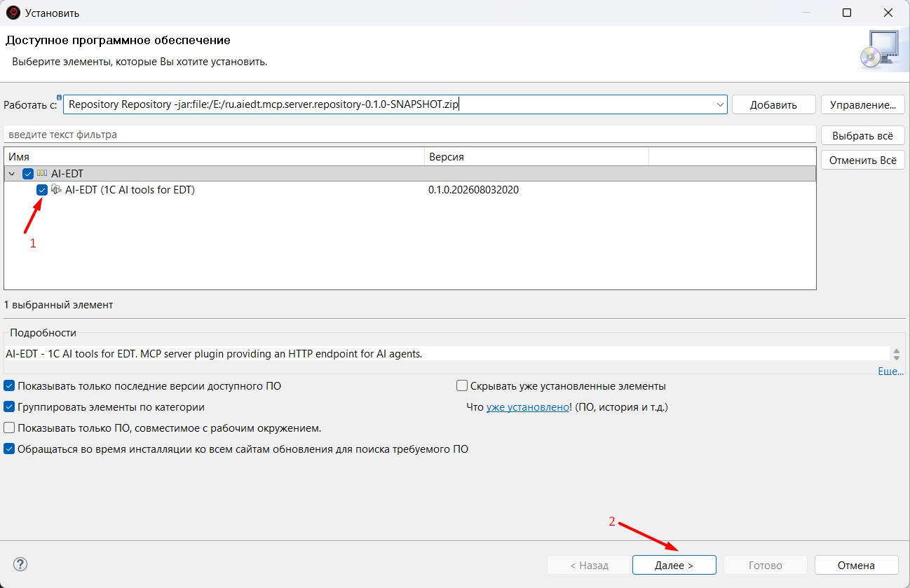
Task: Click 'Выбрать всё' button
Action: coord(863,135)
